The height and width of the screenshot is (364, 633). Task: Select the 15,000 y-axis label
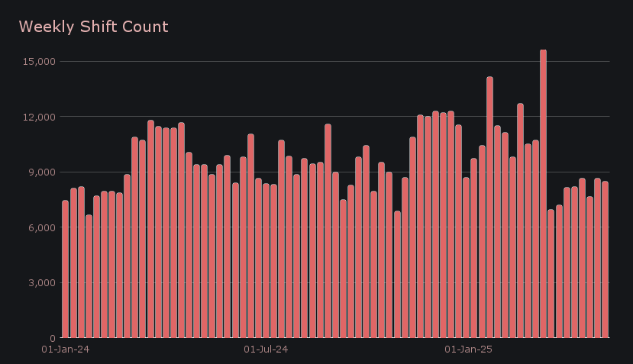40,62
